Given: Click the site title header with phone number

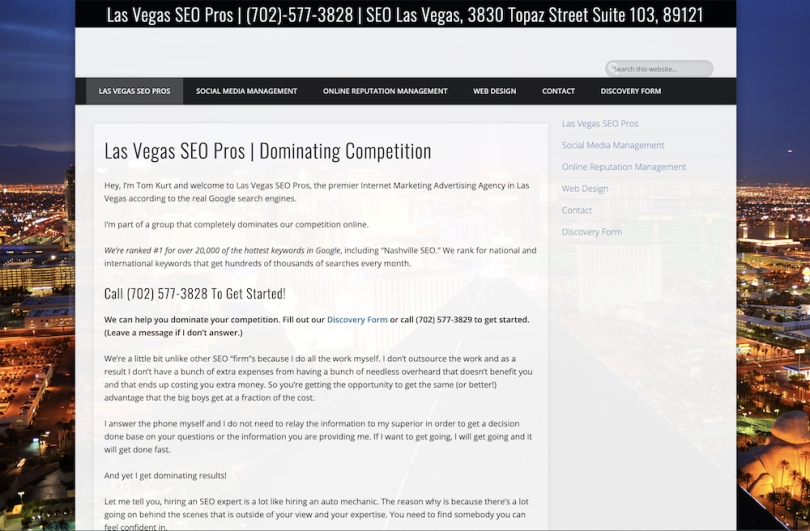Looking at the screenshot, I should 405,14.
